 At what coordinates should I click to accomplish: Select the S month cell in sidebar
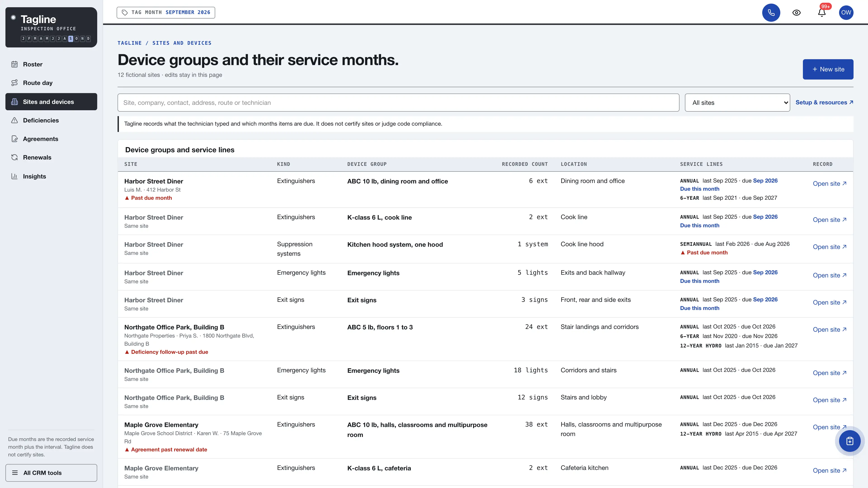[71, 39]
